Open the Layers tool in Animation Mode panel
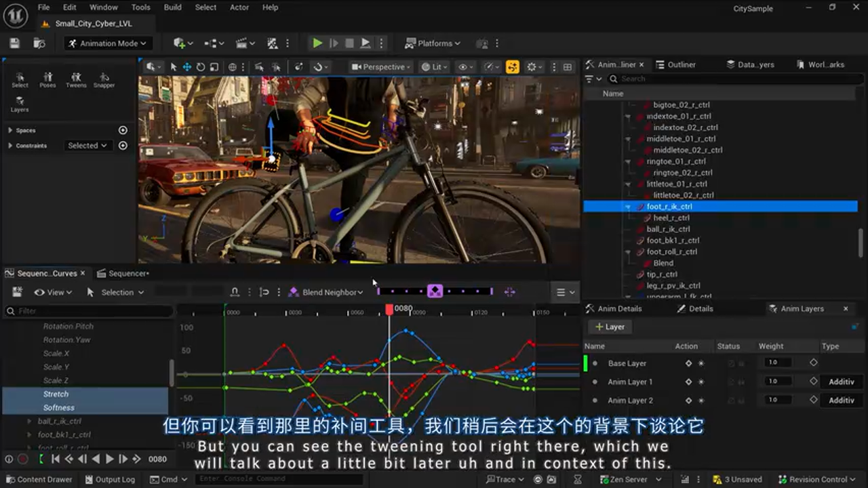The image size is (868, 488). click(20, 104)
